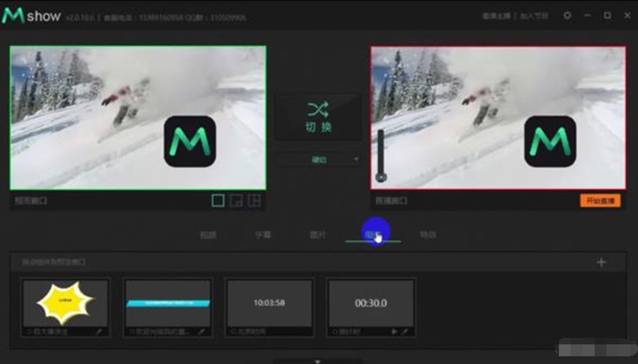Select the 00:30.0 countdown component thumbnail
Viewport: 638px width, 364px height.
[371, 303]
